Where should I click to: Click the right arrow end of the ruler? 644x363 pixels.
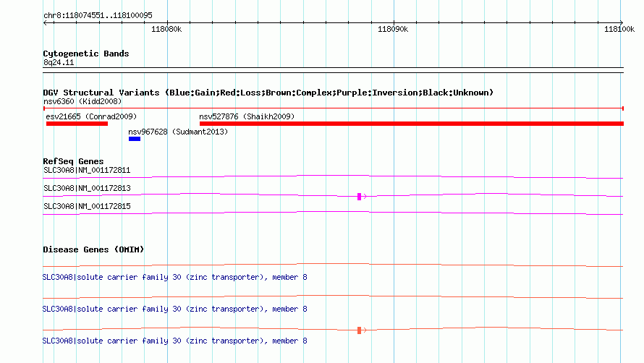[622, 23]
